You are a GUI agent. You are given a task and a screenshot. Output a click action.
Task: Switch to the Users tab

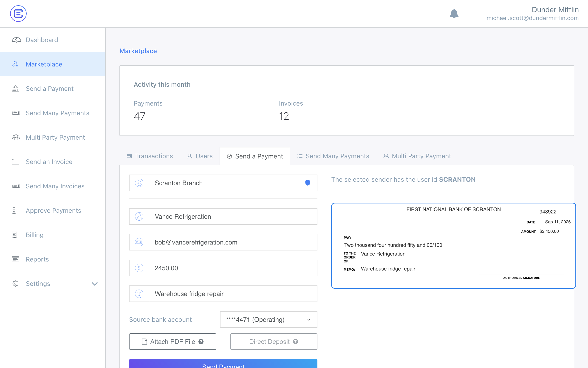[x=200, y=156]
